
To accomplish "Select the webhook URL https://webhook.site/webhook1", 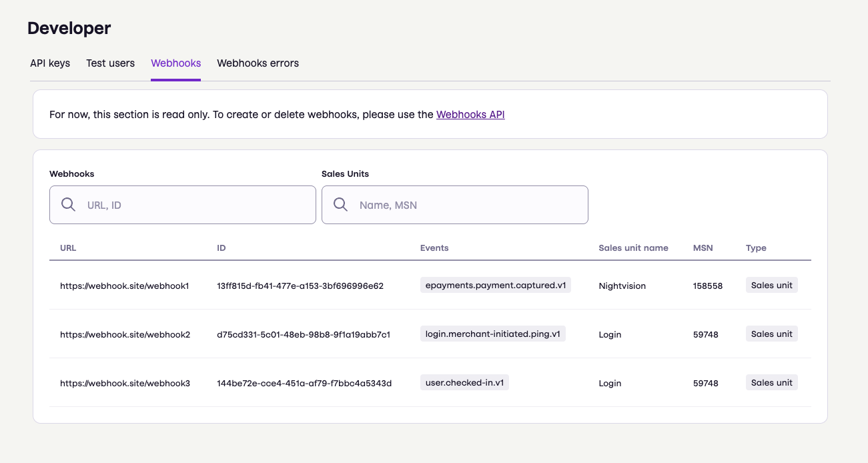I will click(124, 286).
